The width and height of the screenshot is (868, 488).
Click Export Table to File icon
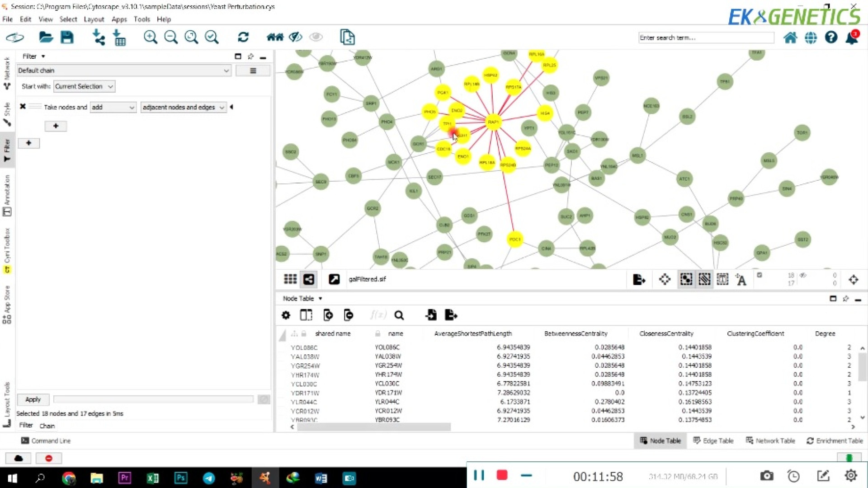click(451, 315)
